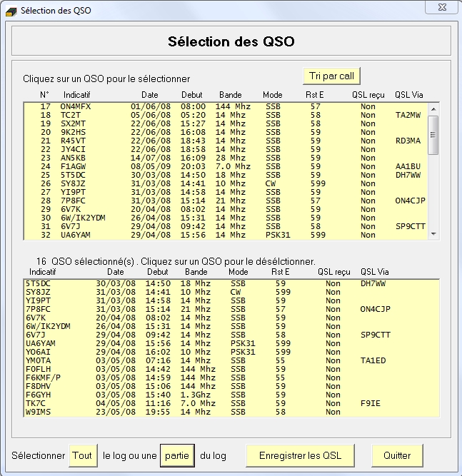The height and width of the screenshot is (476, 462).
Task: Select QSO number 28 7P8FC in upper list
Action: [226, 201]
